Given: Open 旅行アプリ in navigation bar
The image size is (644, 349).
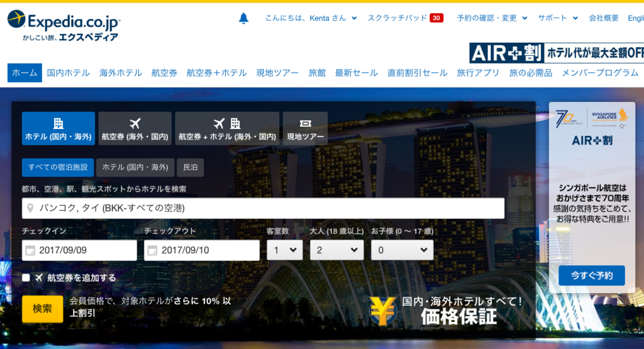Looking at the screenshot, I should (x=478, y=73).
